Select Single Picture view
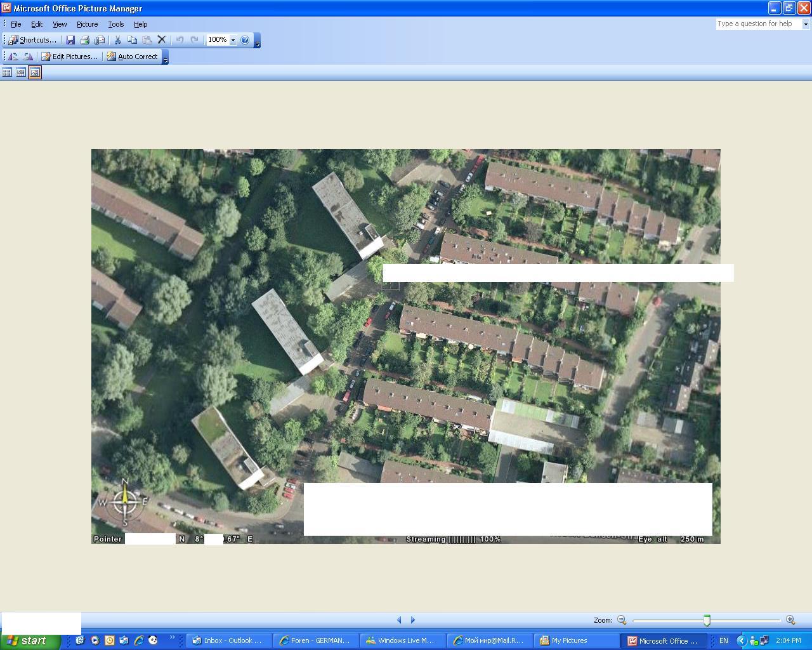 tap(35, 72)
